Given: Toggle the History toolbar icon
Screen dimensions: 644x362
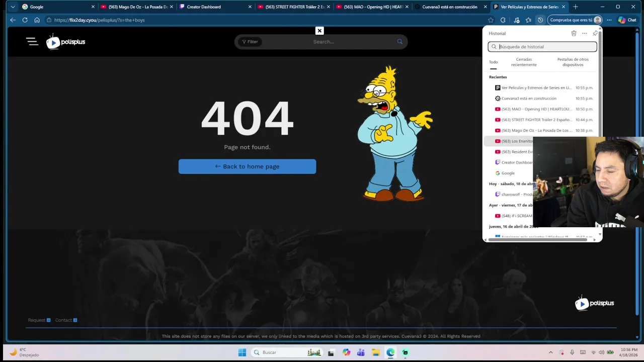Looking at the screenshot, I should pos(540,20).
